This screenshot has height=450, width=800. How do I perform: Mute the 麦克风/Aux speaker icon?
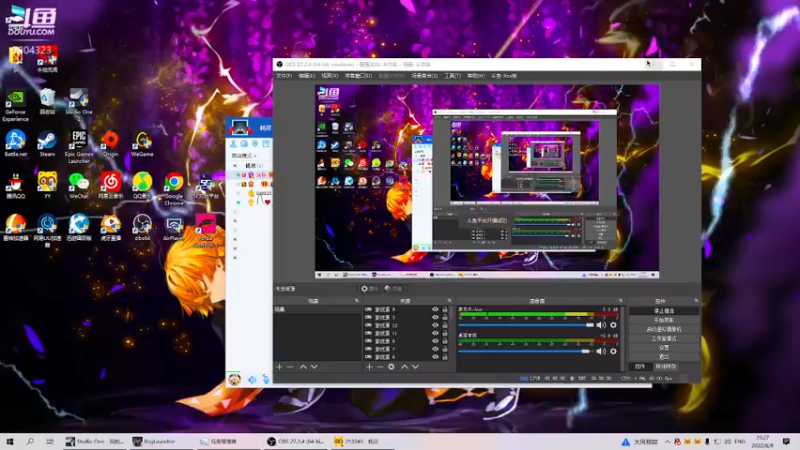point(601,325)
